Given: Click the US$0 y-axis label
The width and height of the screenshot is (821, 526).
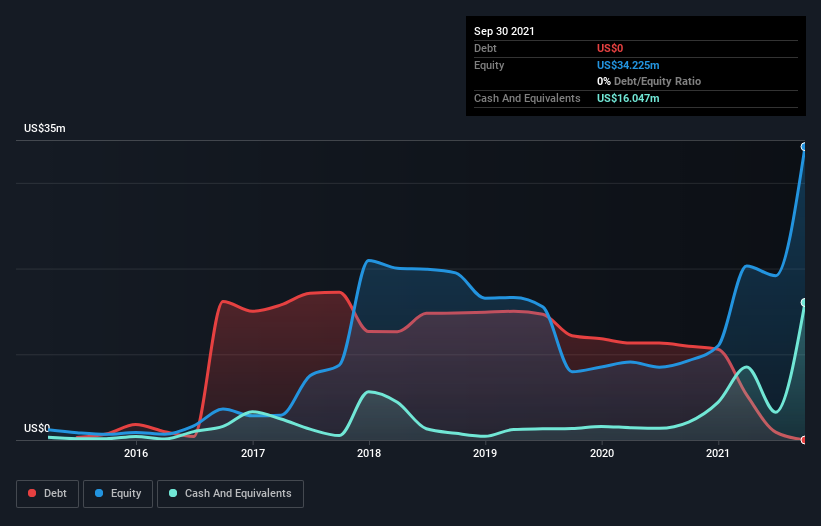Looking at the screenshot, I should 37,428.
